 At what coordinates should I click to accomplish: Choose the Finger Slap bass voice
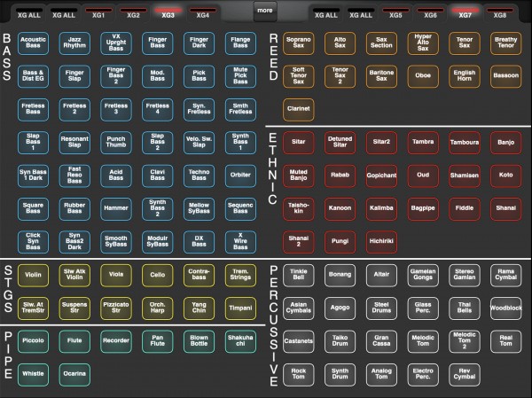coord(74,76)
